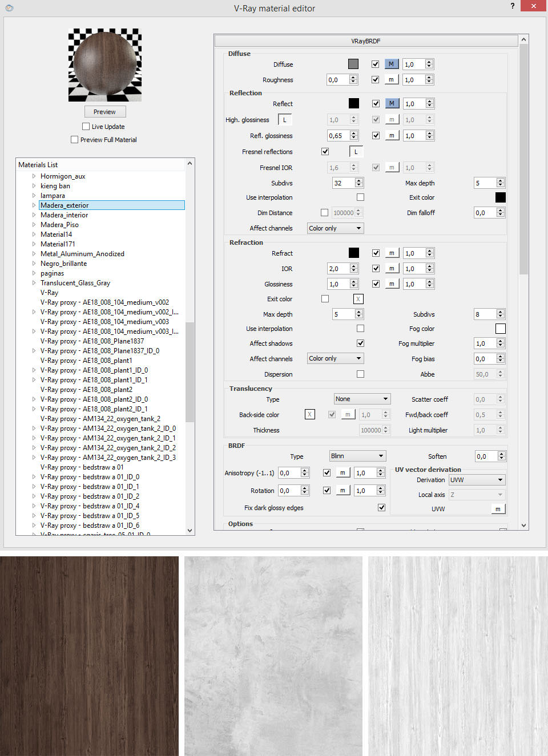Click the UVW map m button
548x756 pixels.
498,509
